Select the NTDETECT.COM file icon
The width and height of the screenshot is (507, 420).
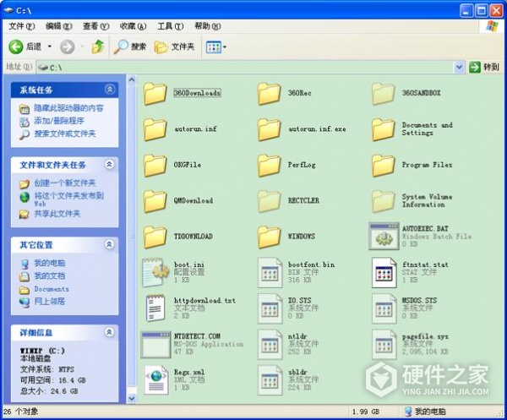(155, 345)
